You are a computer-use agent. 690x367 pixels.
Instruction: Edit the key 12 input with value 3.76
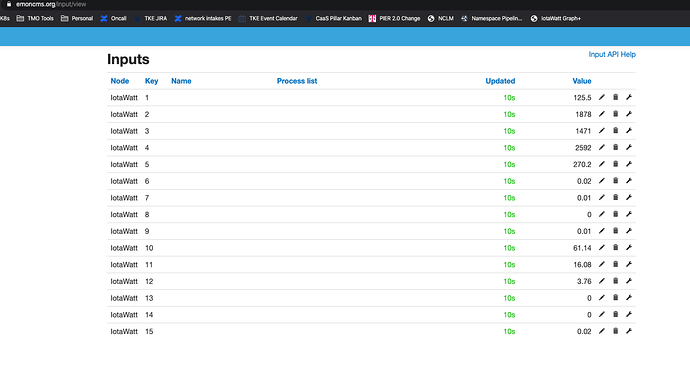pos(602,281)
